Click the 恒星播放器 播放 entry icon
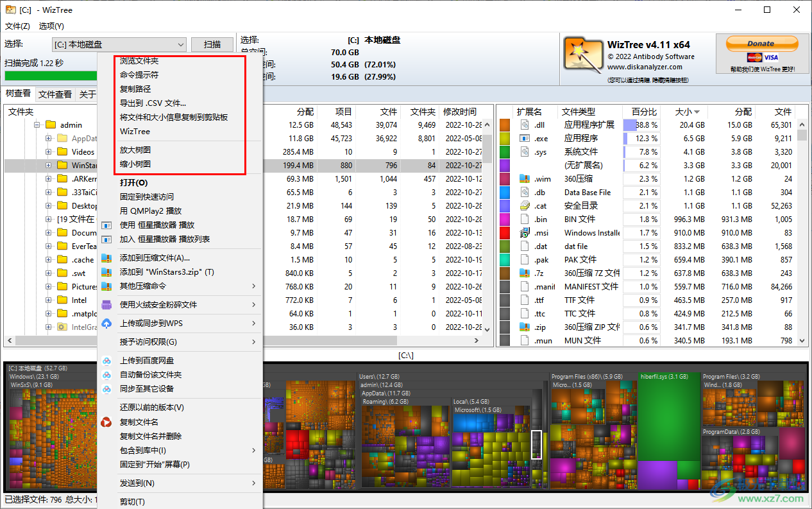 click(107, 225)
